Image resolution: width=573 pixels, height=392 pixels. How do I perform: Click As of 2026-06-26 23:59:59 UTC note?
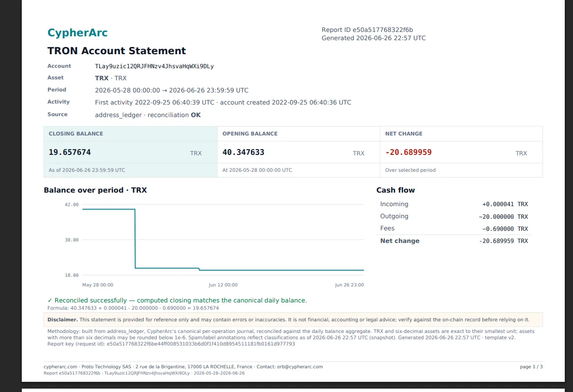click(x=87, y=170)
